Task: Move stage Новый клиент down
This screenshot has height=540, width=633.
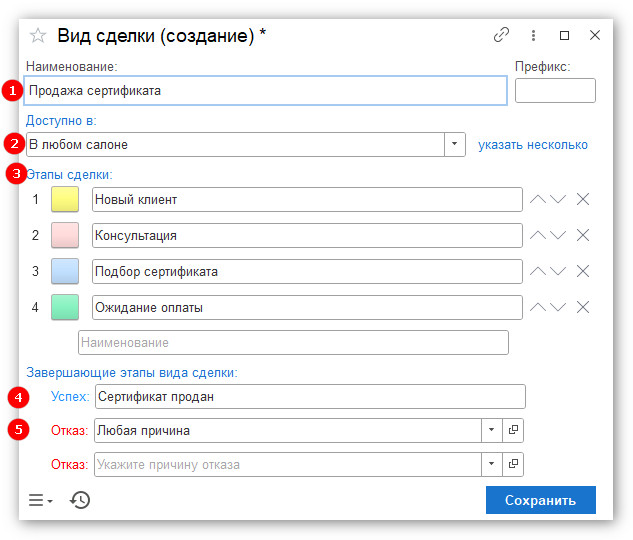Action: pyautogui.click(x=558, y=199)
